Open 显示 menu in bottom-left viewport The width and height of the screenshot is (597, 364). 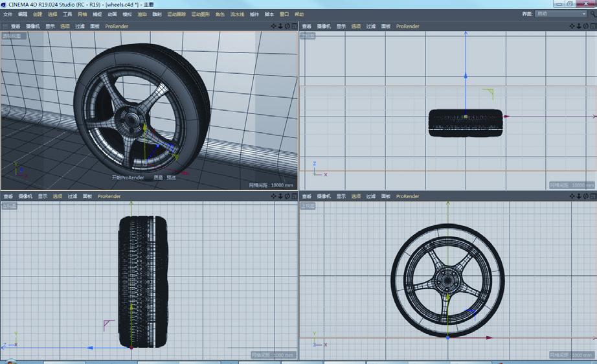click(42, 196)
